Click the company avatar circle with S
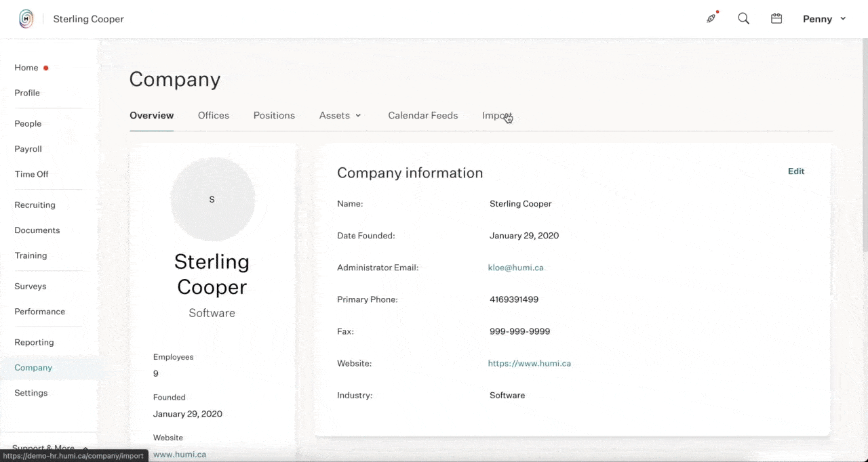868x462 pixels. click(x=212, y=199)
